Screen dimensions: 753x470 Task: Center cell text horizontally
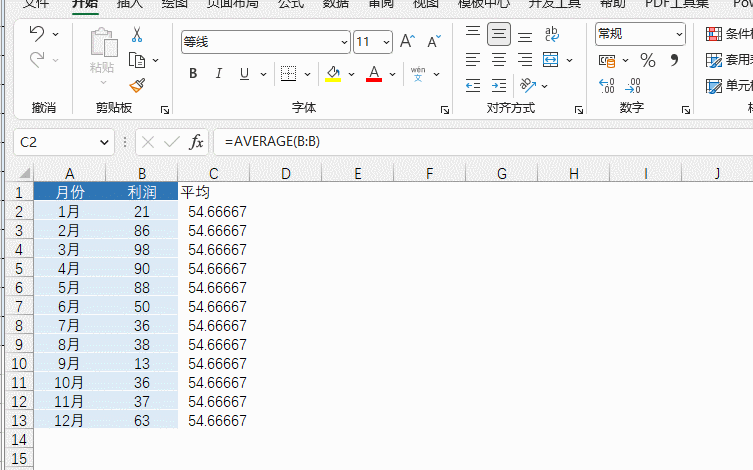click(x=499, y=60)
